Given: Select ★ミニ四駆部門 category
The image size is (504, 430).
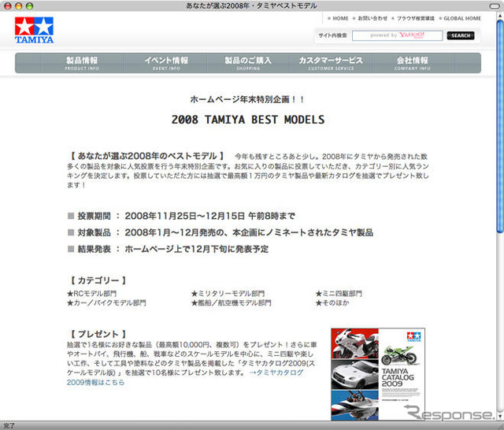Looking at the screenshot, I should tap(339, 294).
